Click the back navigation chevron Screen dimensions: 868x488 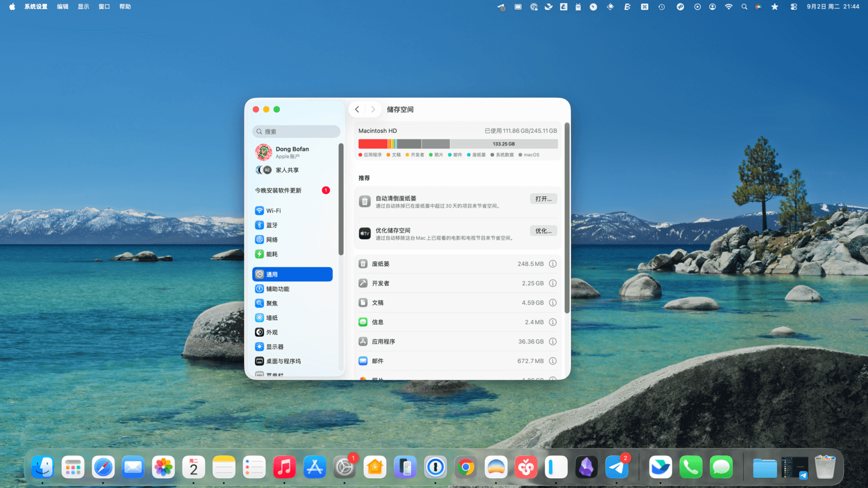pyautogui.click(x=357, y=110)
